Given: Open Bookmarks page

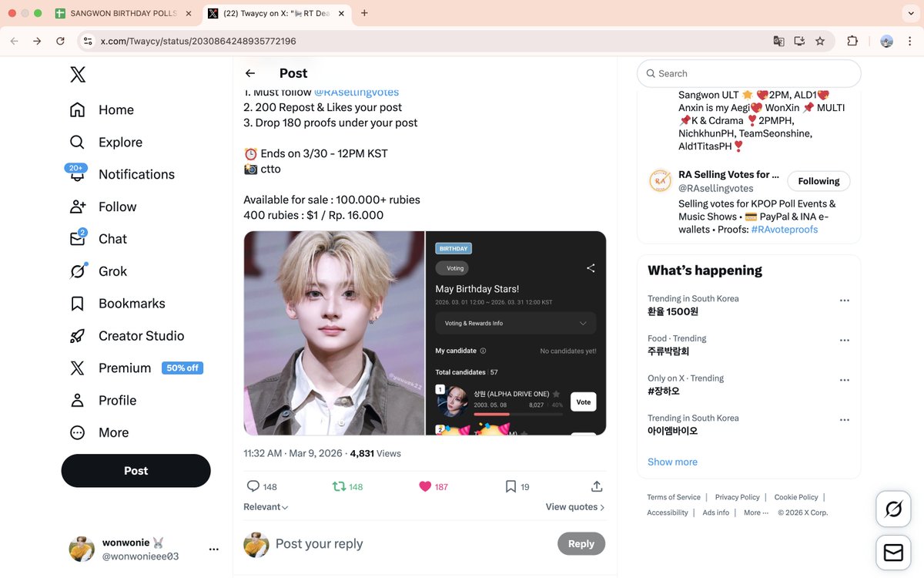Looking at the screenshot, I should point(117,304).
